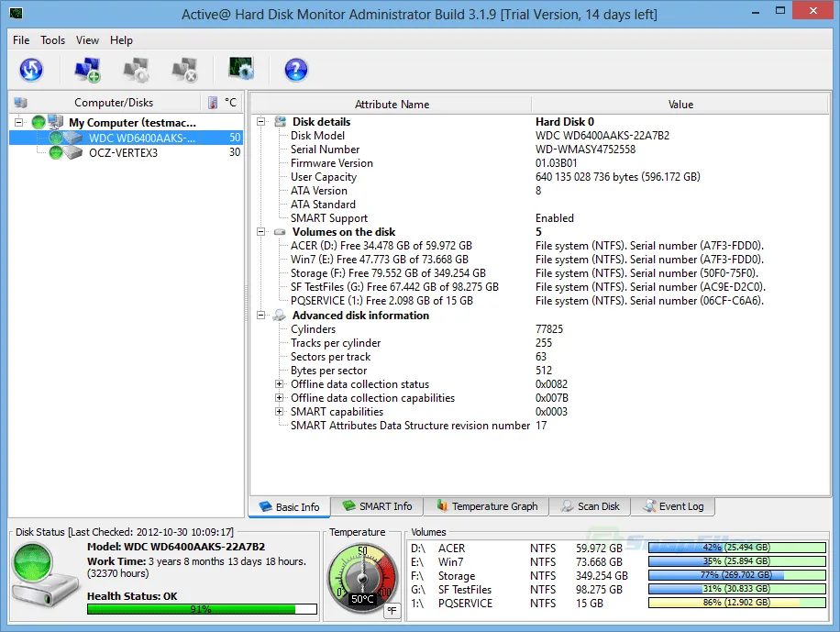This screenshot has width=840, height=632.
Task: Click the Advanced disk information icon
Action: click(279, 316)
